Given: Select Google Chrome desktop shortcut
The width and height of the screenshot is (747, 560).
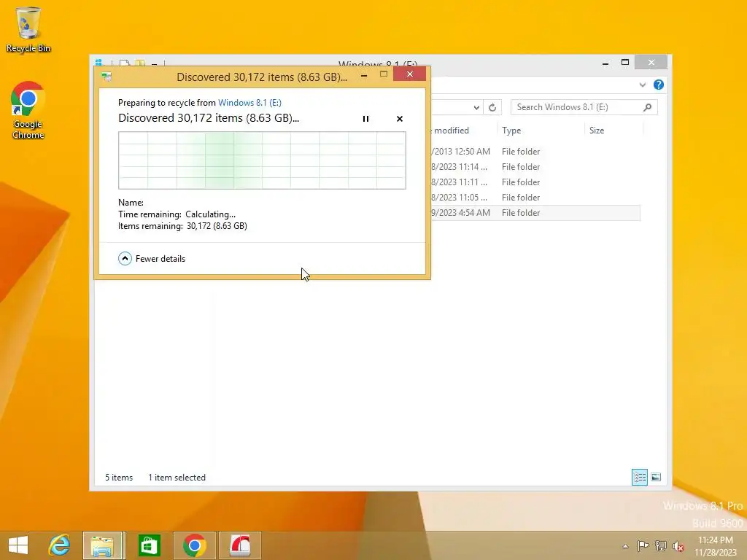Looking at the screenshot, I should click(28, 111).
